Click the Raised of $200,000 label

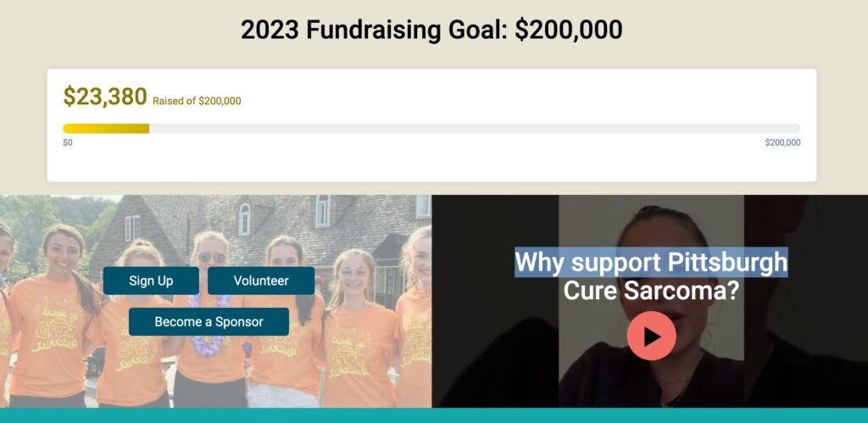197,101
